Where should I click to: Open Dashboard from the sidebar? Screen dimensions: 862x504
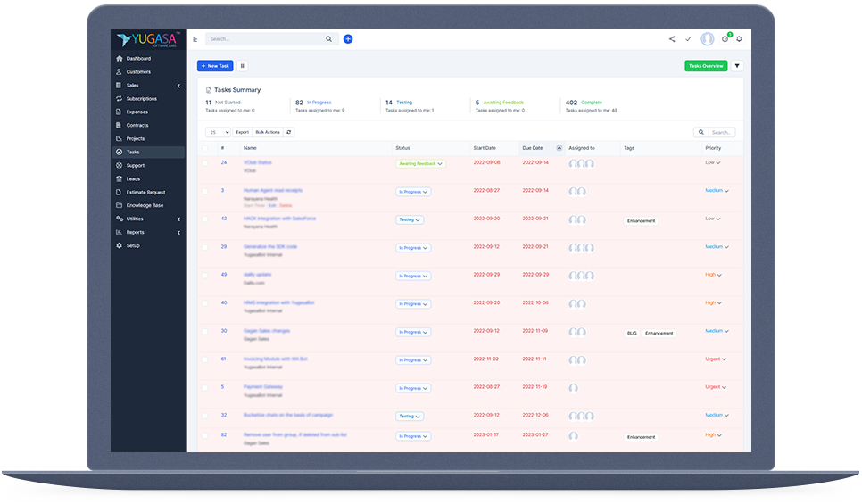[138, 59]
